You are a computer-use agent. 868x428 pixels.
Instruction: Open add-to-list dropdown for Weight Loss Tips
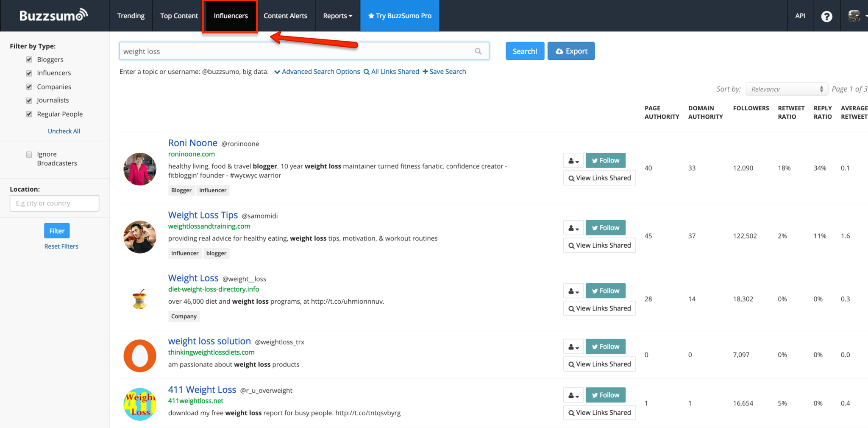click(x=573, y=228)
